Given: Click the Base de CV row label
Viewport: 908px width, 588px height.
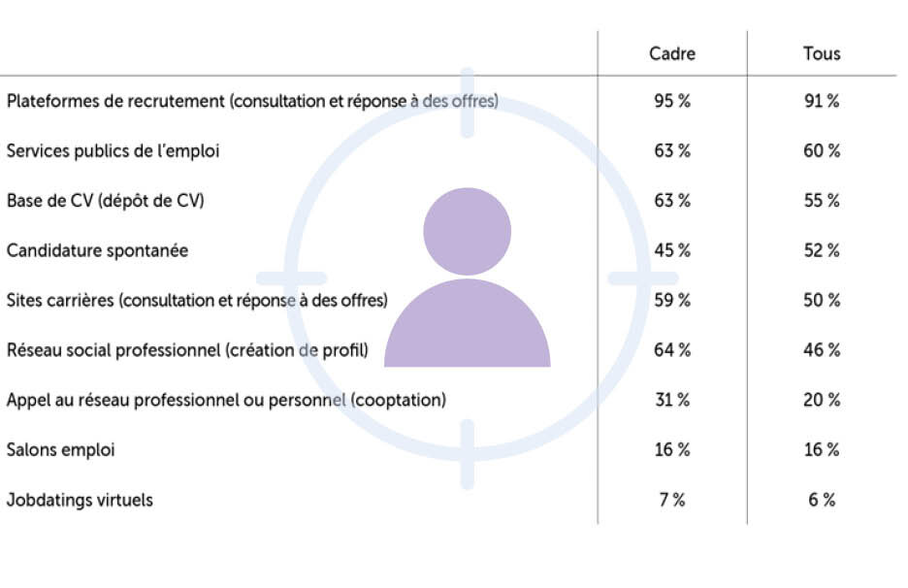Looking at the screenshot, I should pyautogui.click(x=106, y=201).
